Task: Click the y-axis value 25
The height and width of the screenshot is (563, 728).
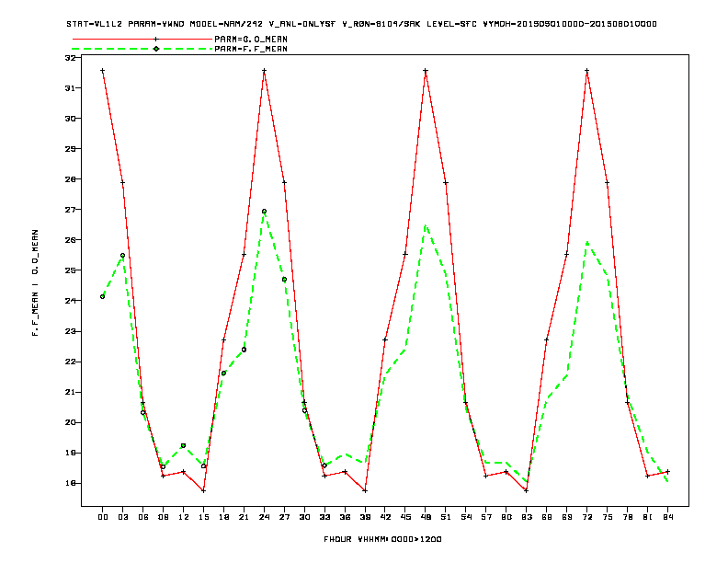Action: [x=70, y=270]
